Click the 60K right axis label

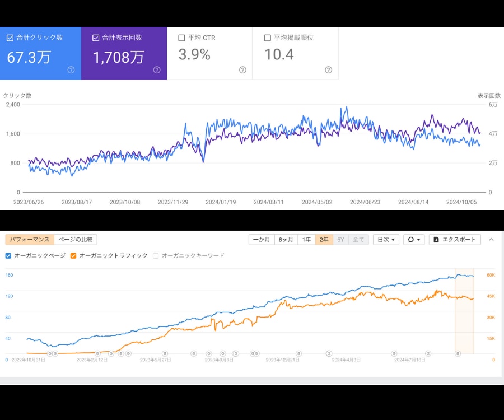coord(491,275)
